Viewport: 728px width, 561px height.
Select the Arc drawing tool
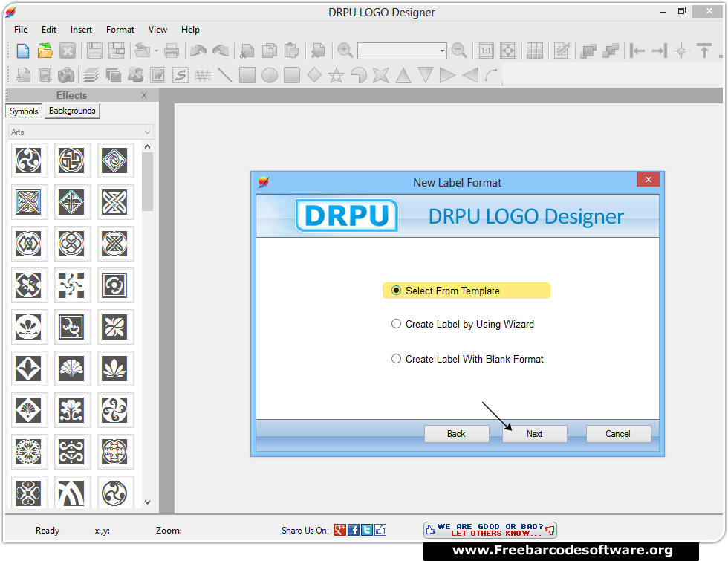491,75
